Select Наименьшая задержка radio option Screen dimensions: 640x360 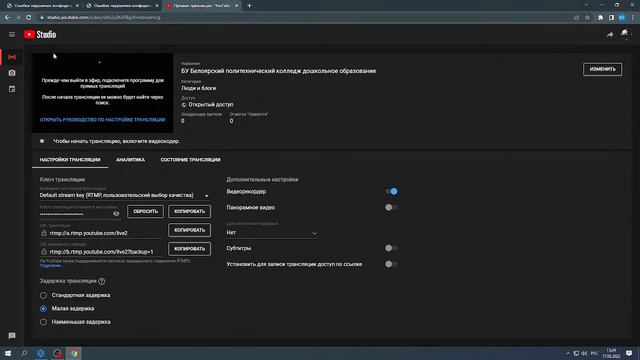point(43,322)
